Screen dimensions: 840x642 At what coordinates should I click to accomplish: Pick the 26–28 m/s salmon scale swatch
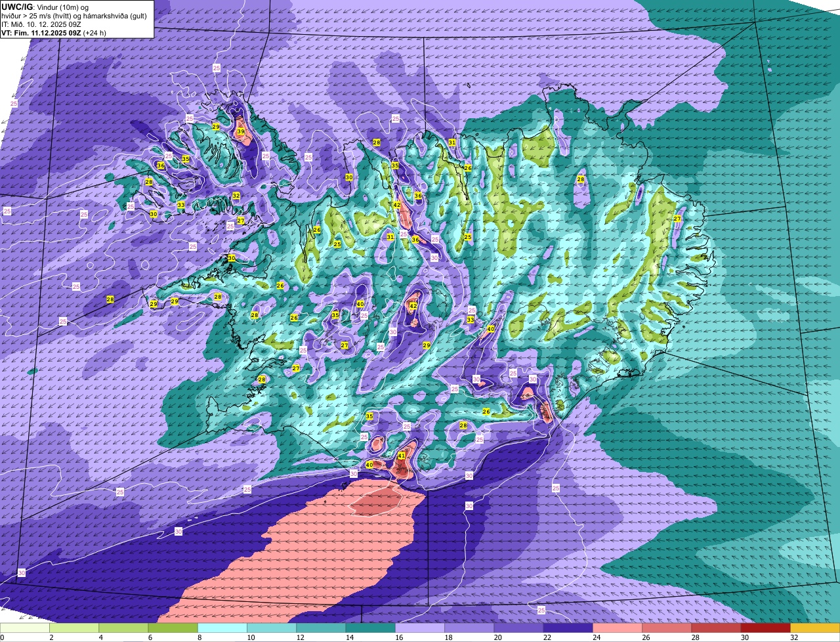click(x=667, y=628)
